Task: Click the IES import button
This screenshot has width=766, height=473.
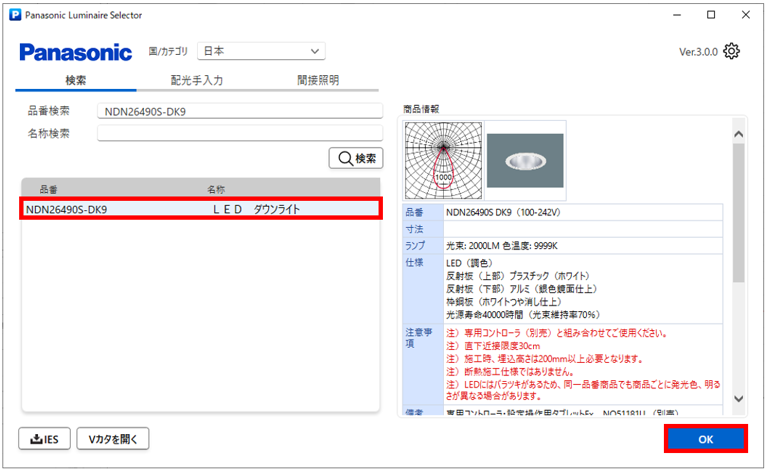Action: click(46, 437)
